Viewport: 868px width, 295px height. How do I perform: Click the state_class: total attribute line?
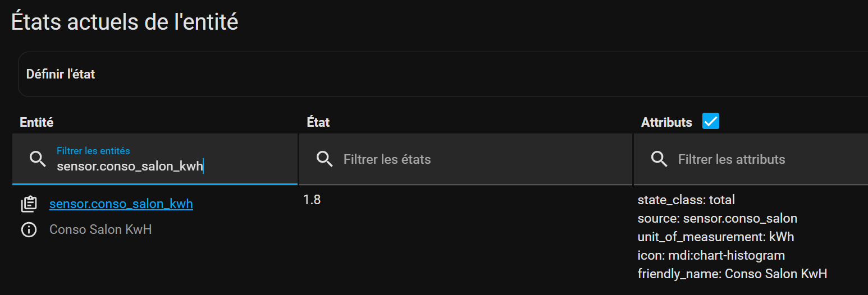(686, 200)
